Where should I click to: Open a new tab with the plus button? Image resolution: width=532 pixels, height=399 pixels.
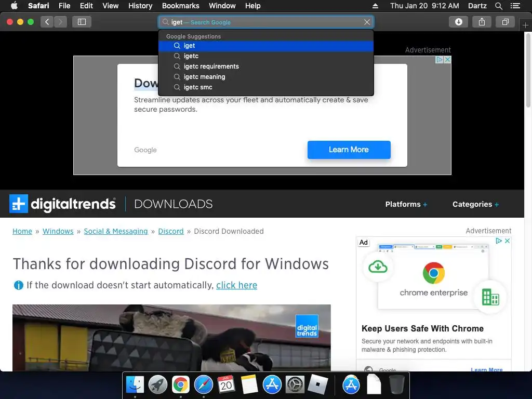pos(525,25)
